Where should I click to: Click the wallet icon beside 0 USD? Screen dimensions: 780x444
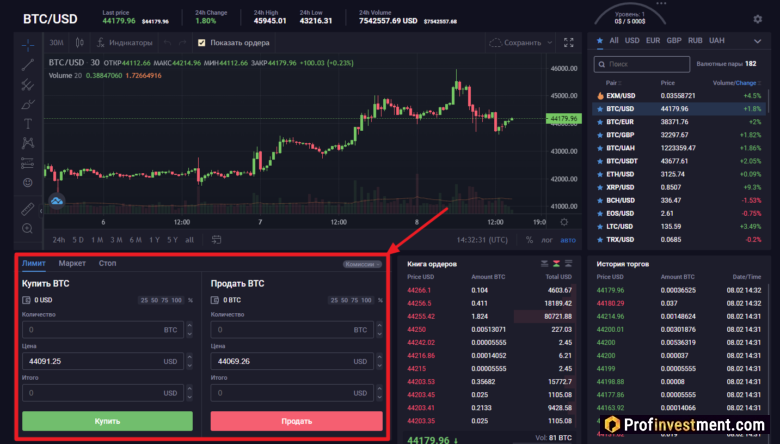(26, 300)
